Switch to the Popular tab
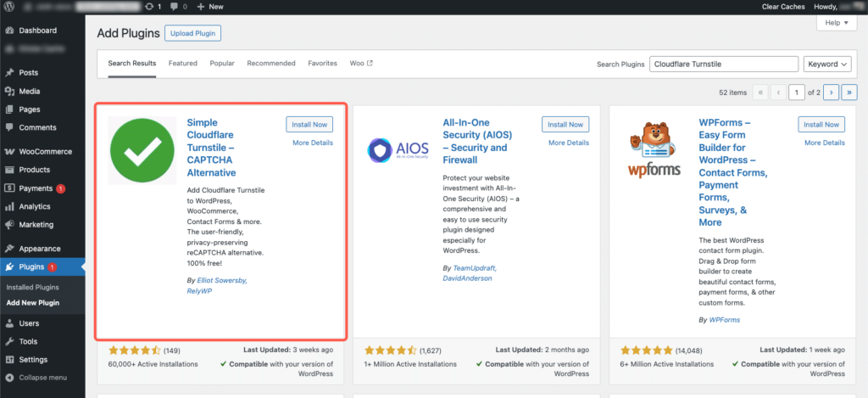The width and height of the screenshot is (868, 398). (222, 64)
